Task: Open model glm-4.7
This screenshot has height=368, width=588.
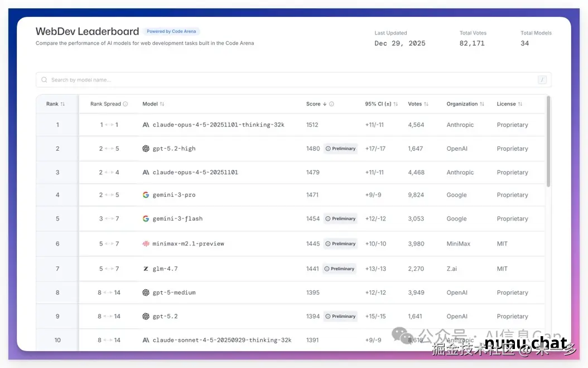Action: (165, 269)
